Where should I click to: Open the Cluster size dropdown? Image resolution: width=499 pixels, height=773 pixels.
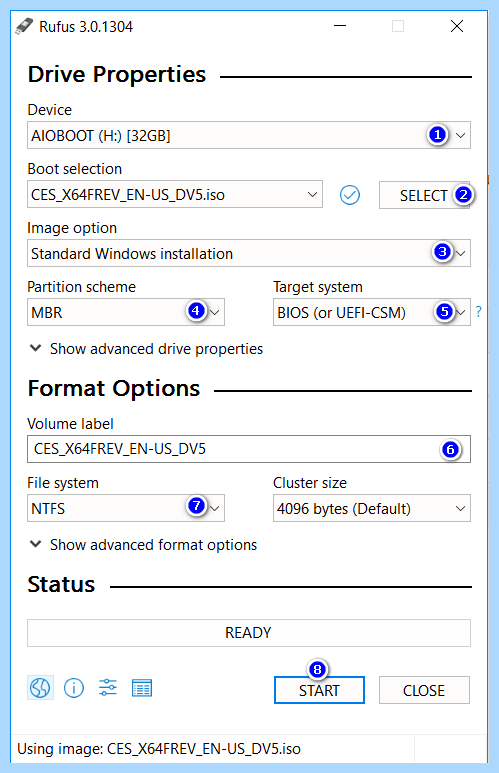pyautogui.click(x=372, y=508)
